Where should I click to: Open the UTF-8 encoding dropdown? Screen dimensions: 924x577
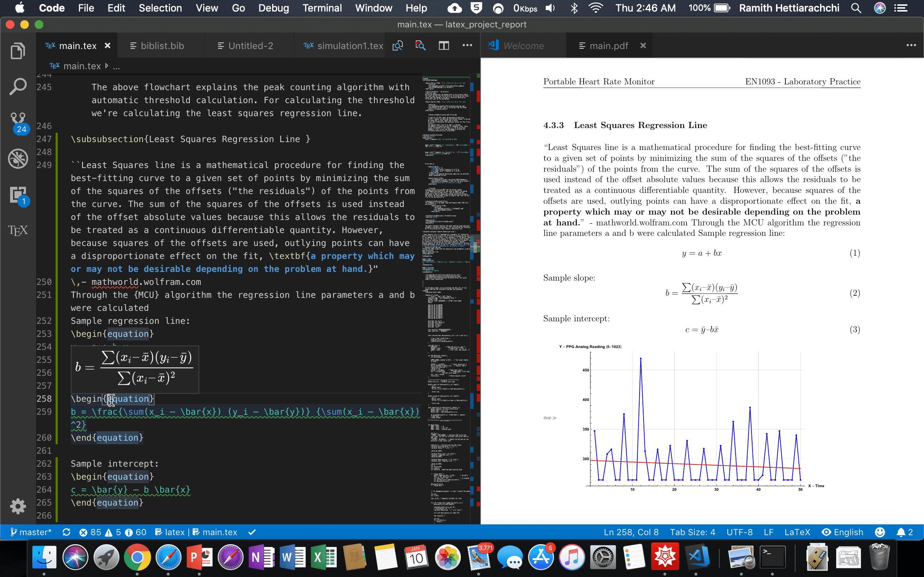coord(740,532)
